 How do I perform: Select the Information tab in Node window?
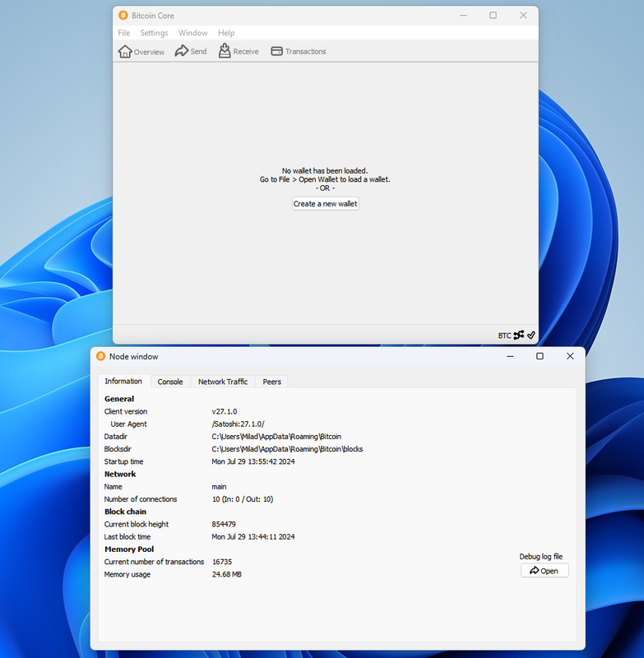tap(123, 381)
